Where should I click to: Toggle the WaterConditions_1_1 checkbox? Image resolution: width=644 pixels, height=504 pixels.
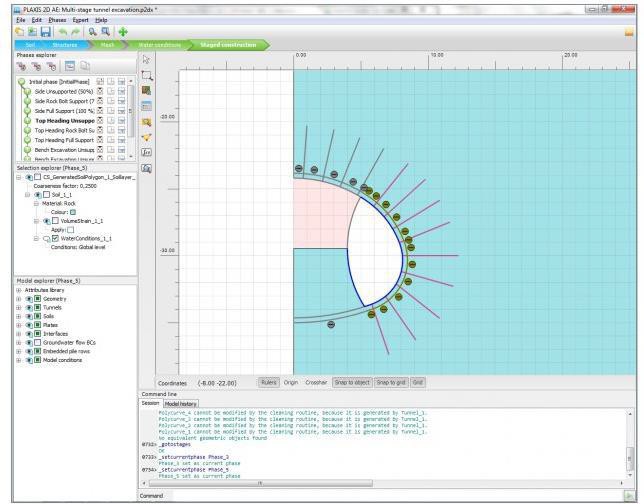click(55, 237)
